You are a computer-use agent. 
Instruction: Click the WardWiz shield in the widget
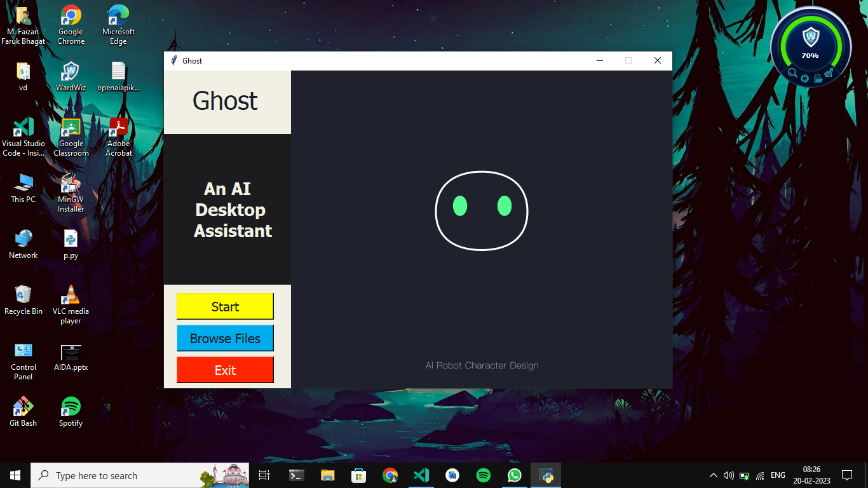click(810, 37)
